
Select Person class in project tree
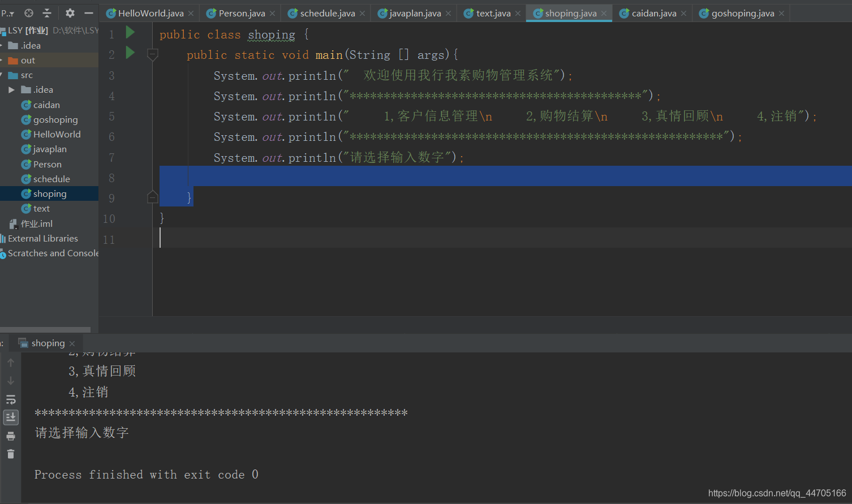coord(49,164)
